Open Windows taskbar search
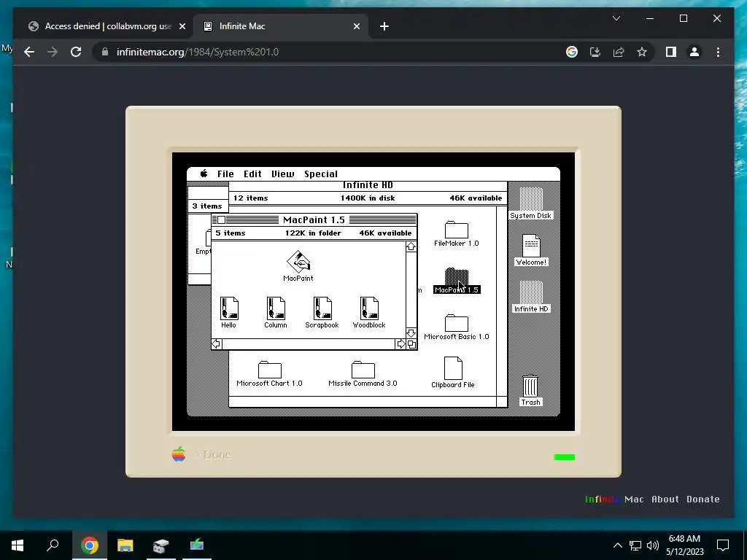This screenshot has height=560, width=747. coord(53,545)
